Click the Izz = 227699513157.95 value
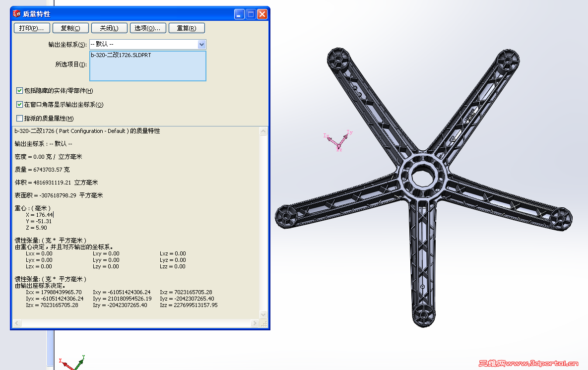The image size is (588, 370). (189, 305)
